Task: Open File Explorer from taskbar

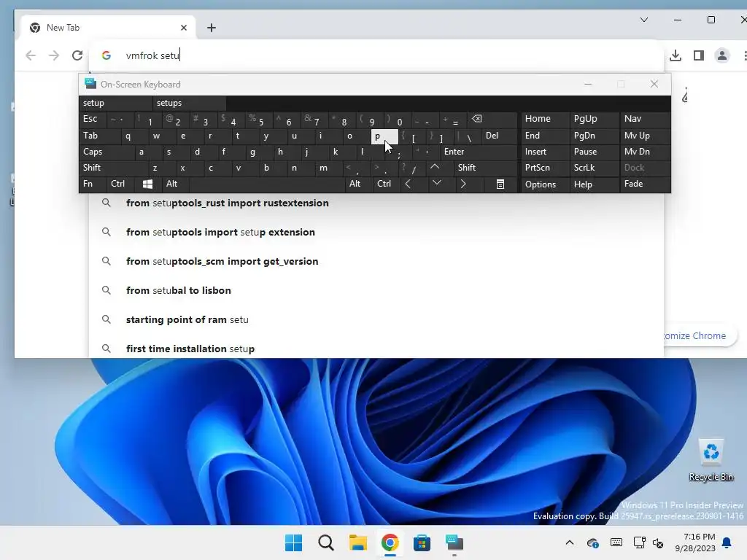Action: point(357,542)
